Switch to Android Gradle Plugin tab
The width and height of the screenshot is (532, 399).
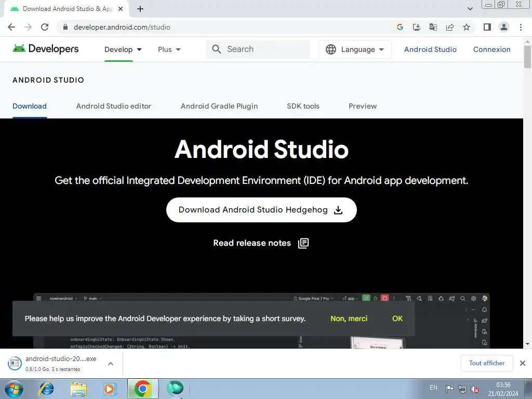tap(219, 106)
